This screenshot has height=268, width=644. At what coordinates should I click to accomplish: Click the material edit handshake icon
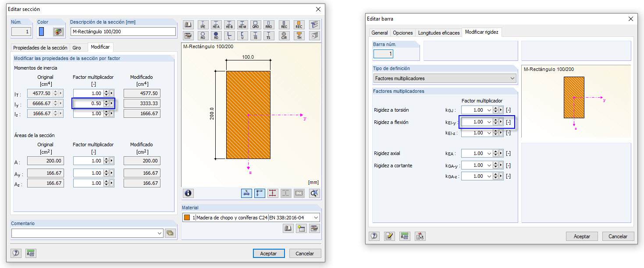(x=314, y=228)
